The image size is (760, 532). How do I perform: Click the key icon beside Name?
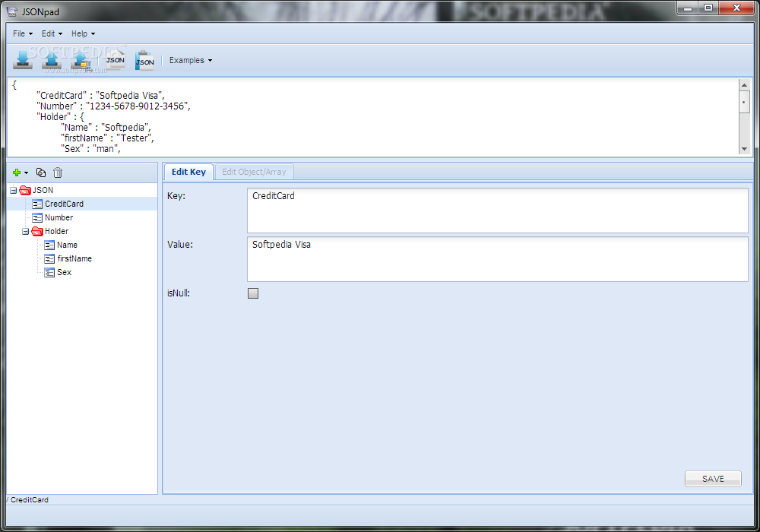pyautogui.click(x=49, y=245)
